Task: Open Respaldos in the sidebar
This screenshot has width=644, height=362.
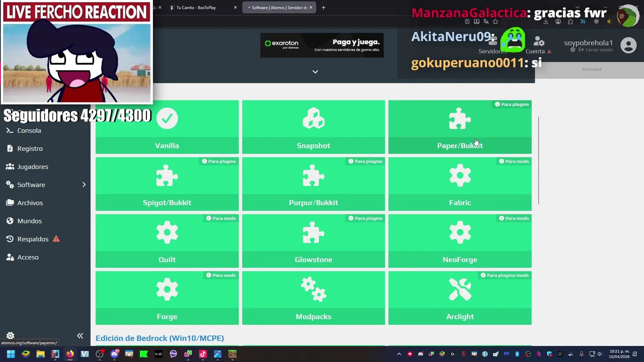Action: 45,239
